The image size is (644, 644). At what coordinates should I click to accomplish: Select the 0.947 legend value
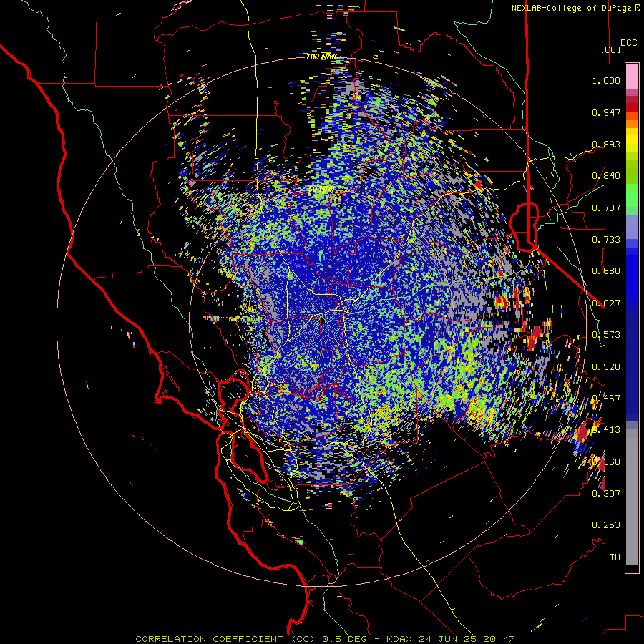(606, 112)
